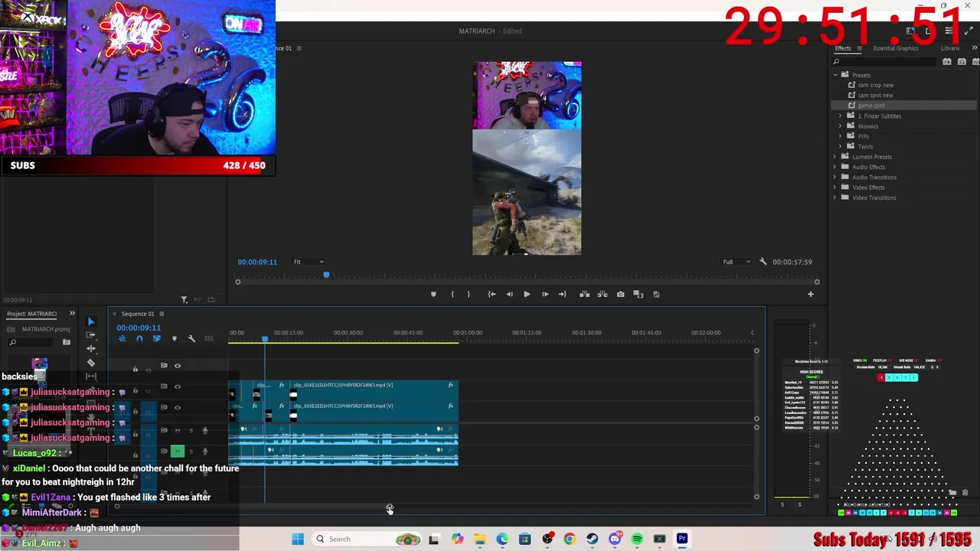Viewport: 980px width, 551px height.
Task: Filter 32-bit color effects button
Action: [x=962, y=61]
